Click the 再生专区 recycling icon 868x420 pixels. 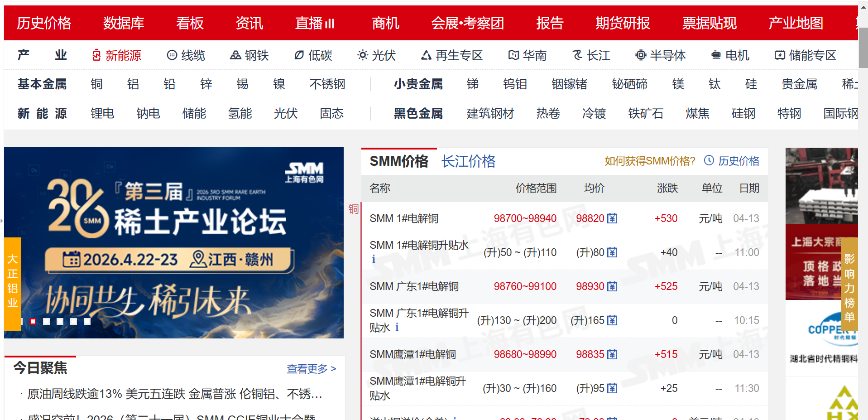point(426,55)
